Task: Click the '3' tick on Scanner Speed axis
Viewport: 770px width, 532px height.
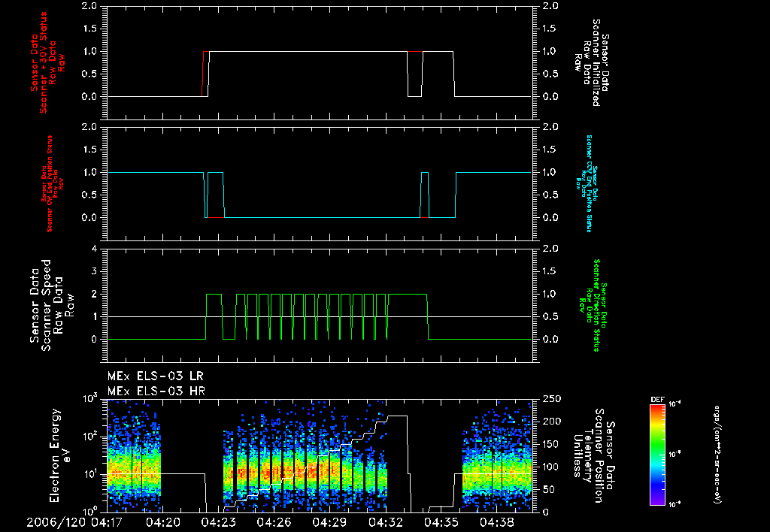Action: [94, 271]
